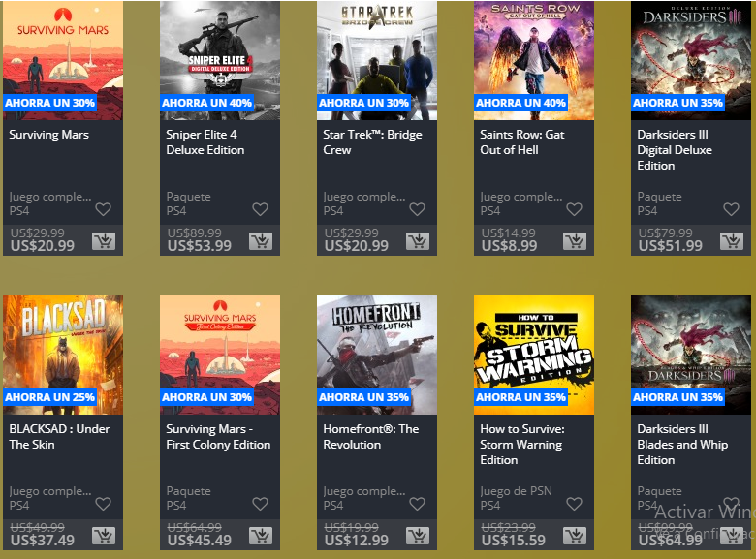The width and height of the screenshot is (756, 559).
Task: Add Saints Row: Gat Out of Hell to cart
Action: click(575, 241)
